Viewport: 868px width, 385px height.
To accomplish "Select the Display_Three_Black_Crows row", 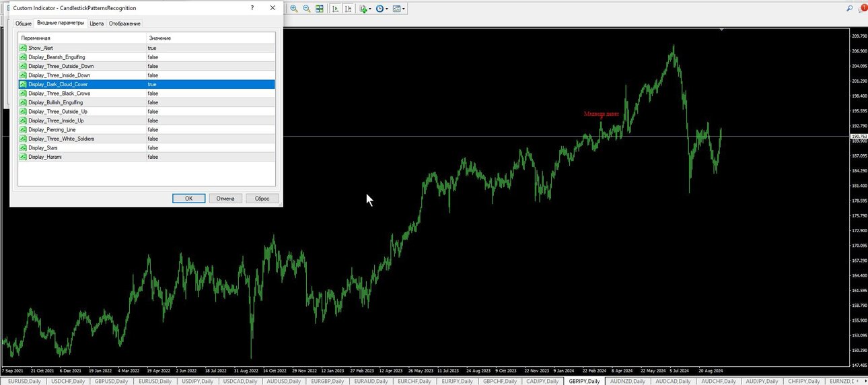I will 147,94.
